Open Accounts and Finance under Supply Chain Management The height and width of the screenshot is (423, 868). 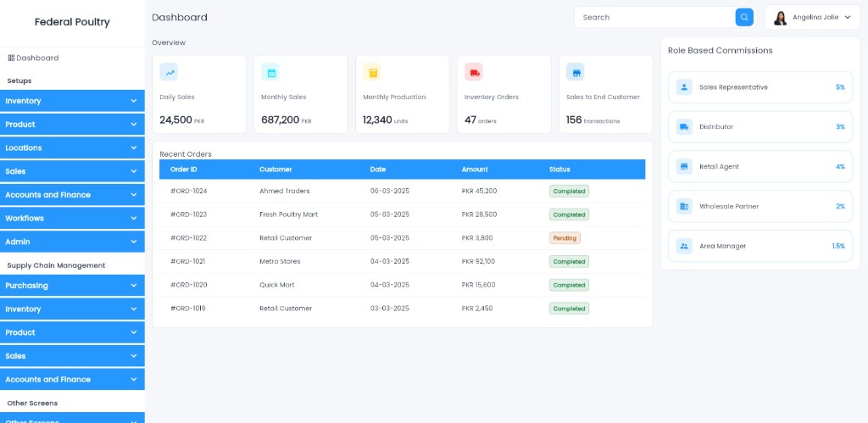click(x=72, y=379)
